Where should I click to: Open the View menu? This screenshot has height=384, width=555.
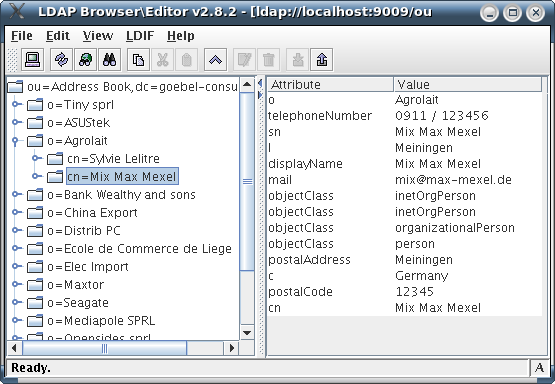[x=98, y=36]
